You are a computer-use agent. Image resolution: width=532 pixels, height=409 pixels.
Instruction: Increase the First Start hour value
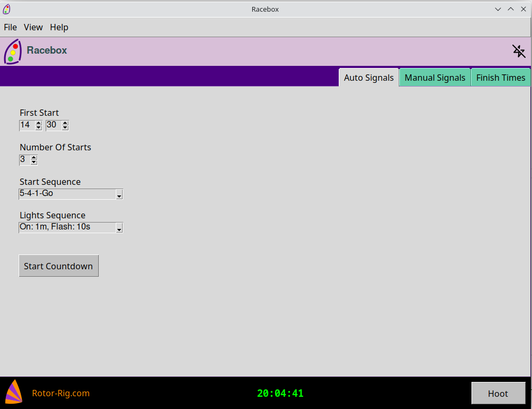pyautogui.click(x=39, y=123)
